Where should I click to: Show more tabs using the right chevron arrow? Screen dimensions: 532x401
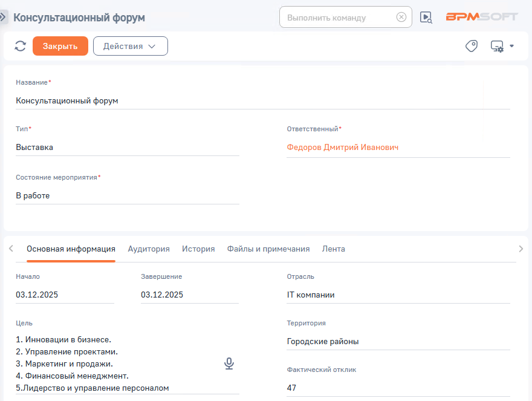pyautogui.click(x=521, y=249)
